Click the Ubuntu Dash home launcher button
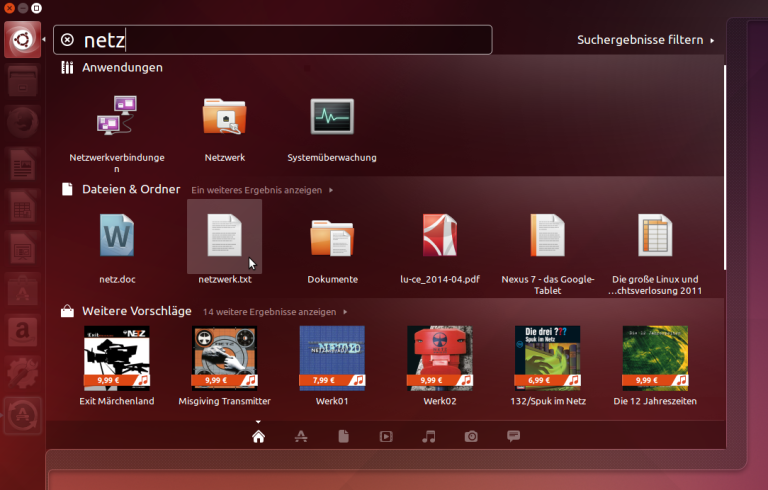The width and height of the screenshot is (768, 490). (x=23, y=39)
